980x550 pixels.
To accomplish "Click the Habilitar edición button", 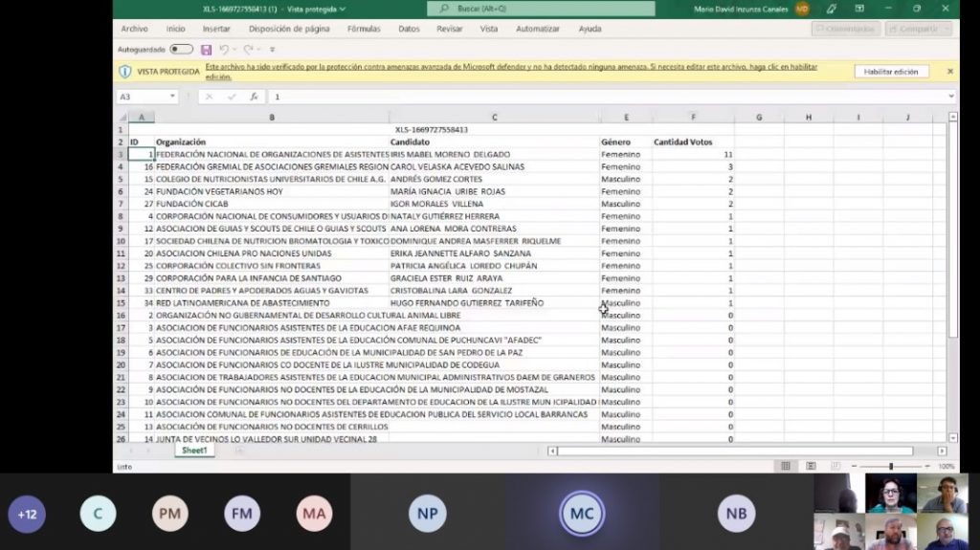I will click(891, 72).
